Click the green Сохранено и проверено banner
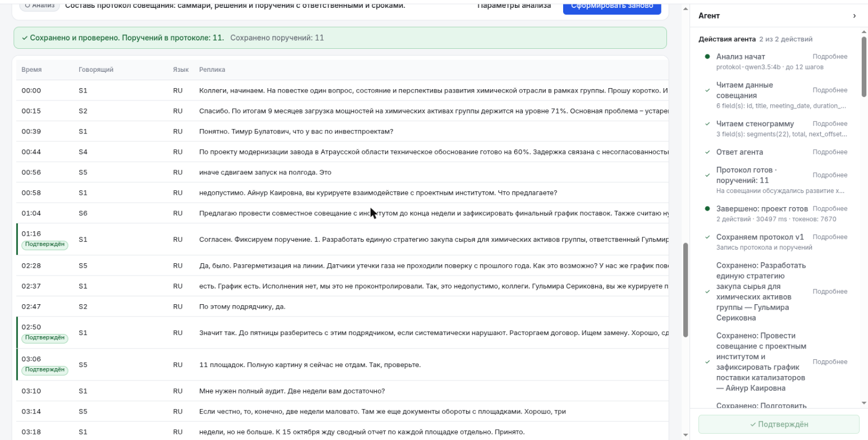The width and height of the screenshot is (868, 440). [340, 38]
